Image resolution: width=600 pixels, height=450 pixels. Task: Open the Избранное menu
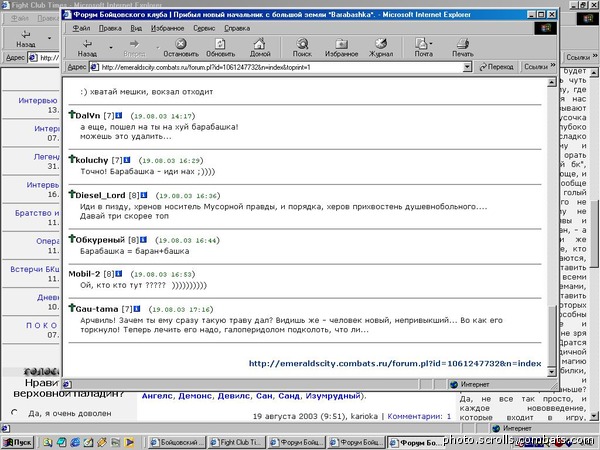coord(167,28)
